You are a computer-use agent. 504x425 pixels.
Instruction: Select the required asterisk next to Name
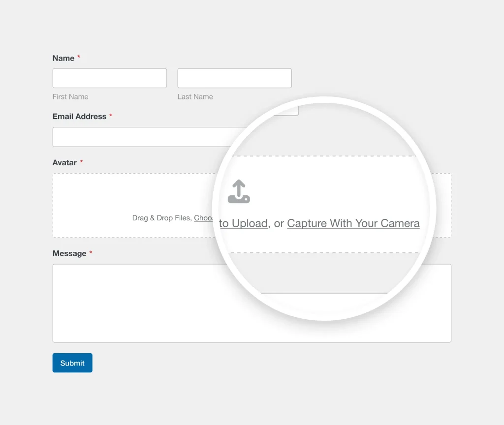point(79,57)
